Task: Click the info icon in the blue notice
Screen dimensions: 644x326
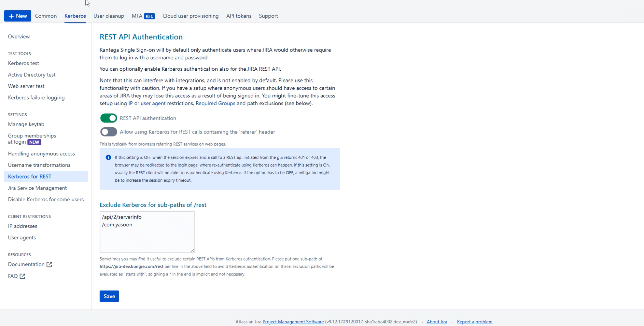Action: [x=108, y=158]
